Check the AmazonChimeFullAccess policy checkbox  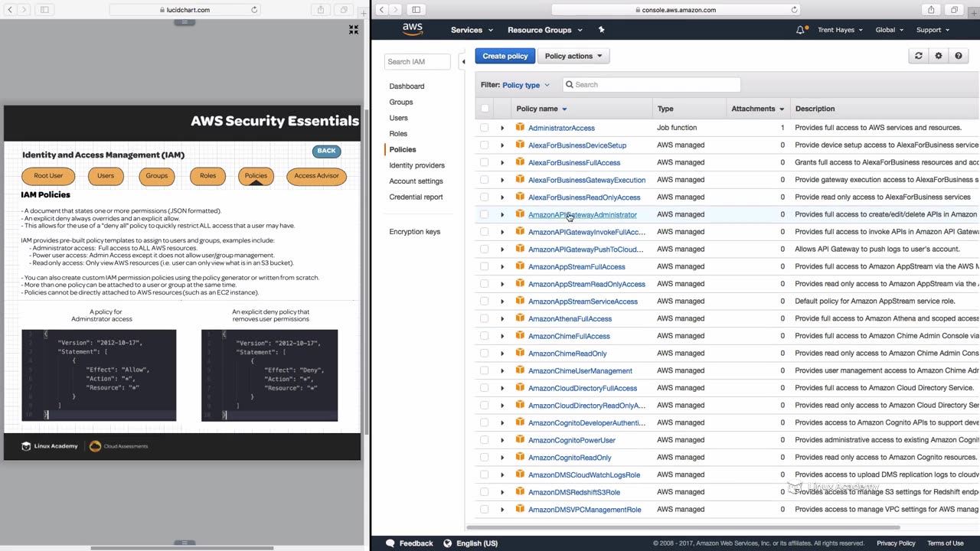pos(485,336)
